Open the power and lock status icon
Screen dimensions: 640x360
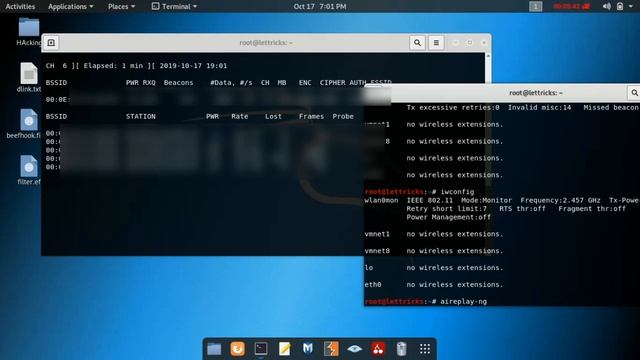(620, 7)
